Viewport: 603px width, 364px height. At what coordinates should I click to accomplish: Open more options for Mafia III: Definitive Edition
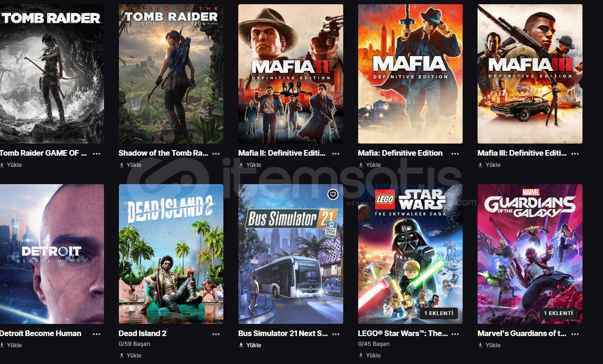coord(575,153)
